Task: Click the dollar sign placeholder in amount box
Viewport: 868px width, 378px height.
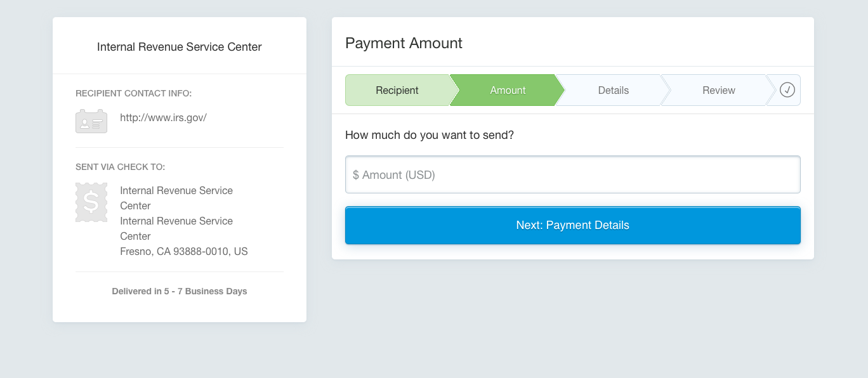Action: (356, 175)
